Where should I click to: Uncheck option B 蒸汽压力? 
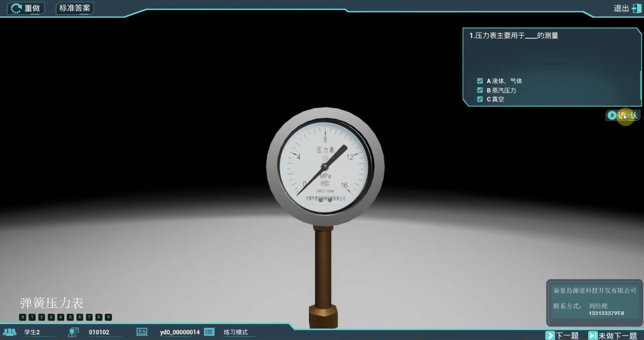tap(480, 90)
